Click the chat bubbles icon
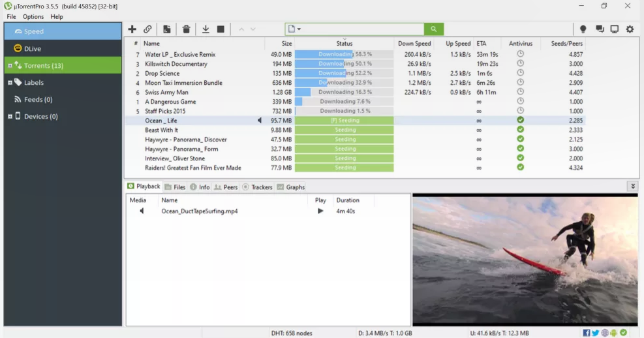The width and height of the screenshot is (644, 338). tap(600, 29)
